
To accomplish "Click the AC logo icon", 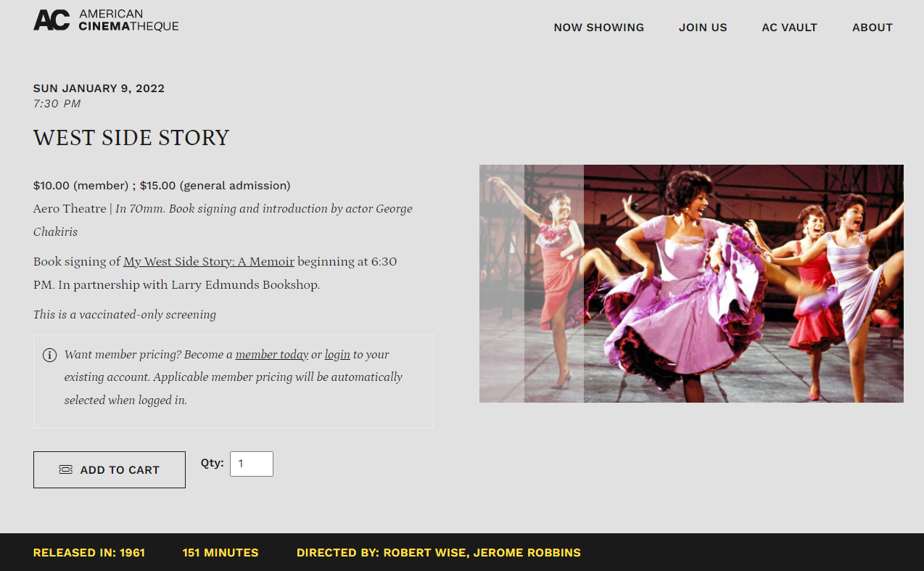I will pos(51,20).
